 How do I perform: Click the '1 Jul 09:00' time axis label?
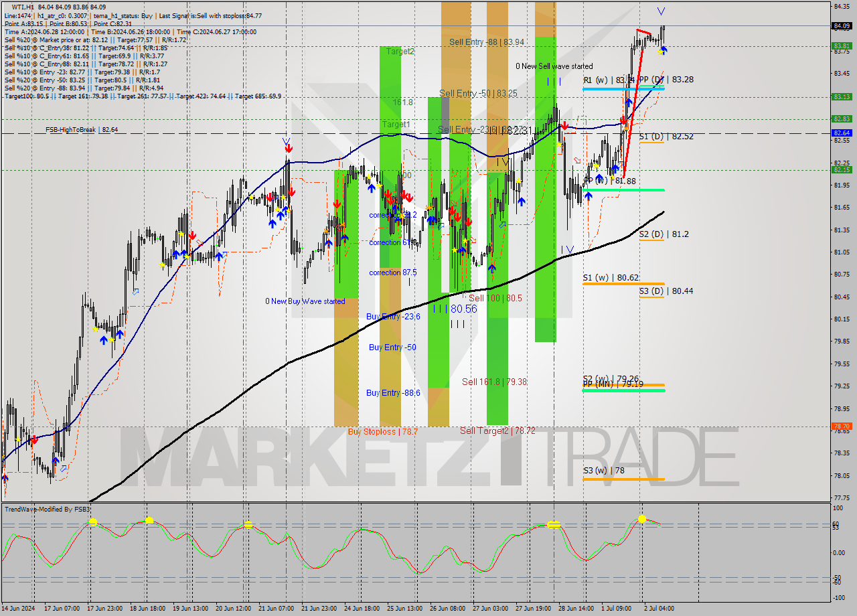click(x=617, y=609)
